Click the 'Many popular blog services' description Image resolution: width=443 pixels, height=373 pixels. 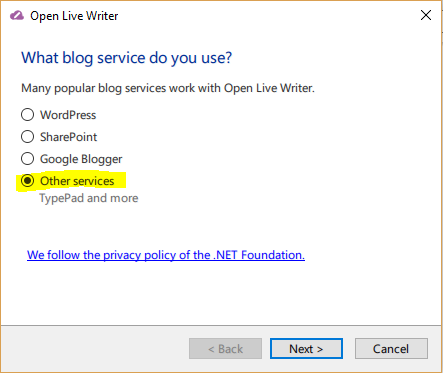[x=168, y=88]
